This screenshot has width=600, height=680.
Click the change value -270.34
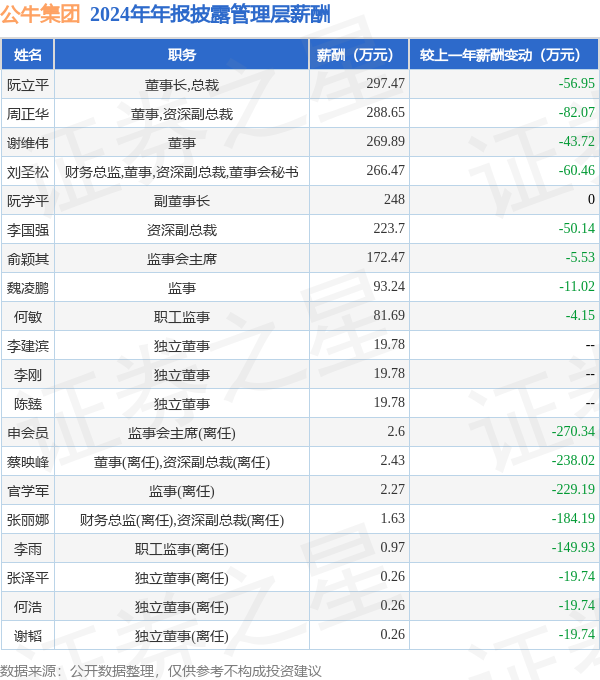(x=573, y=432)
